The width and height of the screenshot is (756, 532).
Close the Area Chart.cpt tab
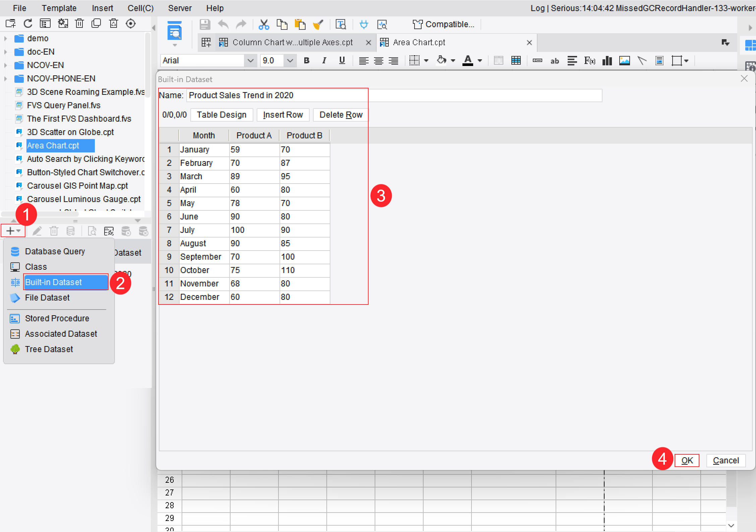529,43
